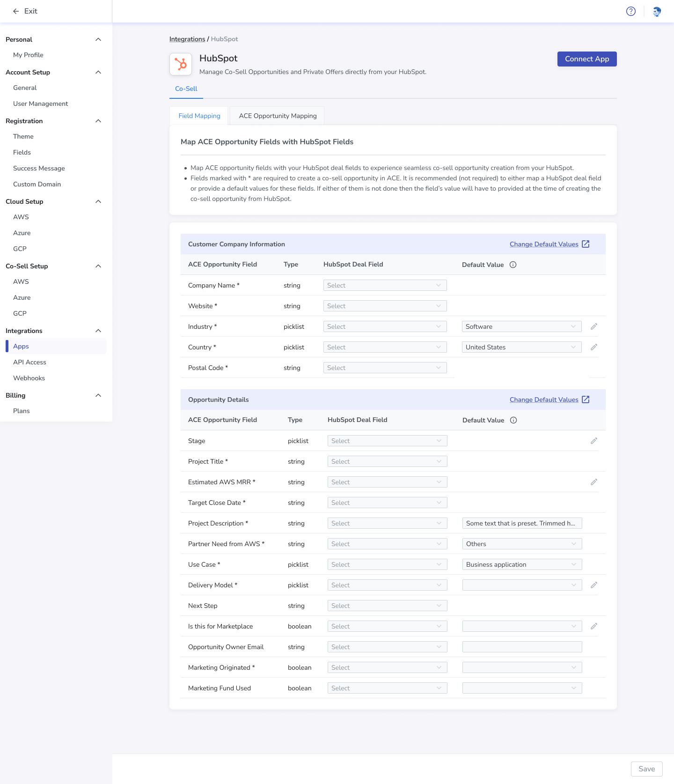This screenshot has width=674, height=784.
Task: Click Project Description default value field
Action: tap(522, 523)
